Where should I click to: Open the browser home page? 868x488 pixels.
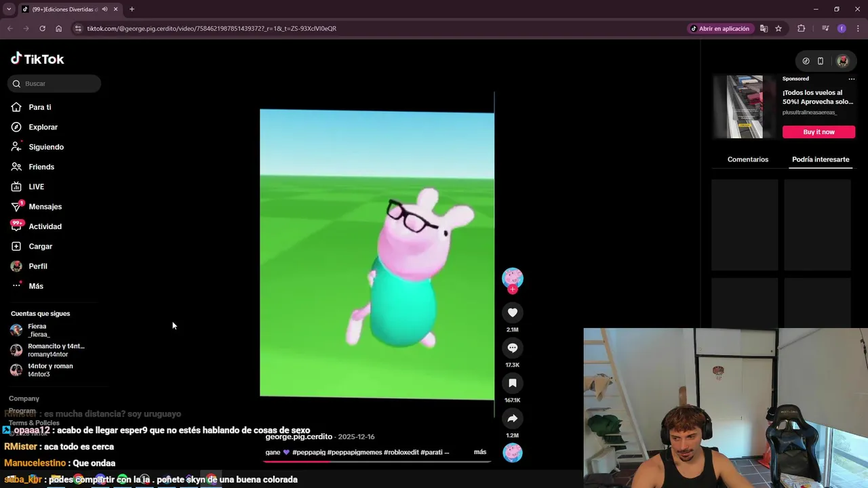[58, 28]
